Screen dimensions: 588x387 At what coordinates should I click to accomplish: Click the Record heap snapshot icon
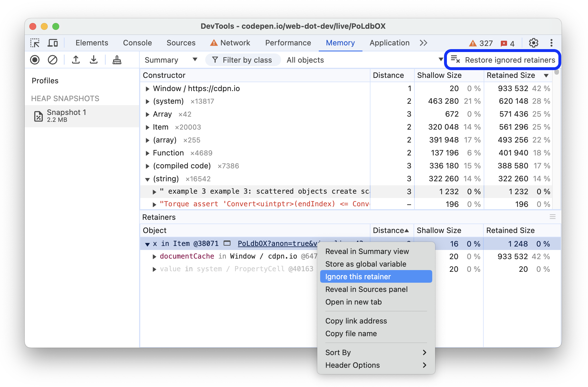(35, 60)
